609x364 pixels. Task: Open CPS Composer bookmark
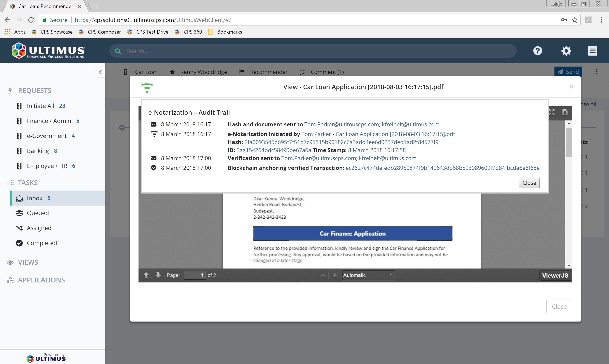(x=100, y=32)
